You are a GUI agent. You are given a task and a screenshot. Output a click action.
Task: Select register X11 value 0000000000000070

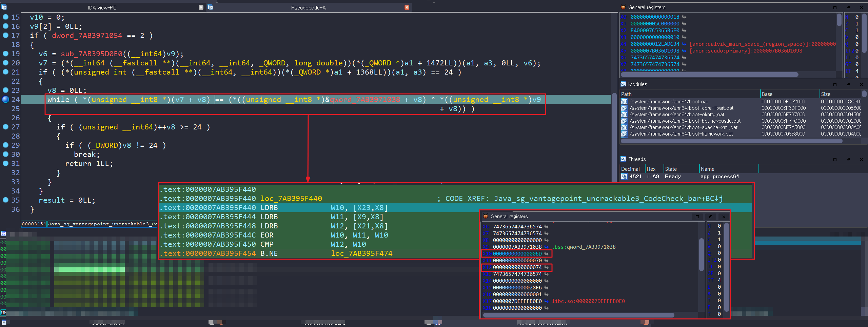coord(517,261)
